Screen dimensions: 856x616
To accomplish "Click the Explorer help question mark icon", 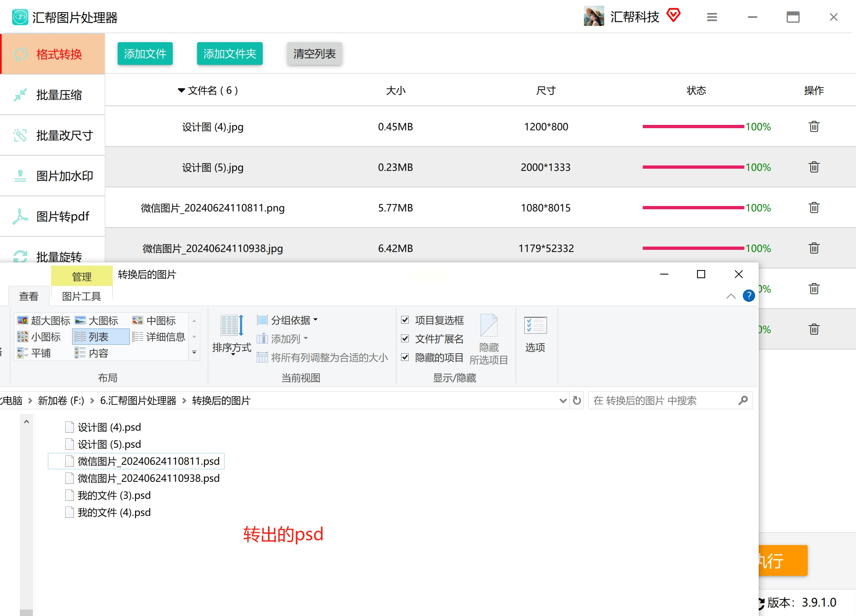I will (749, 296).
